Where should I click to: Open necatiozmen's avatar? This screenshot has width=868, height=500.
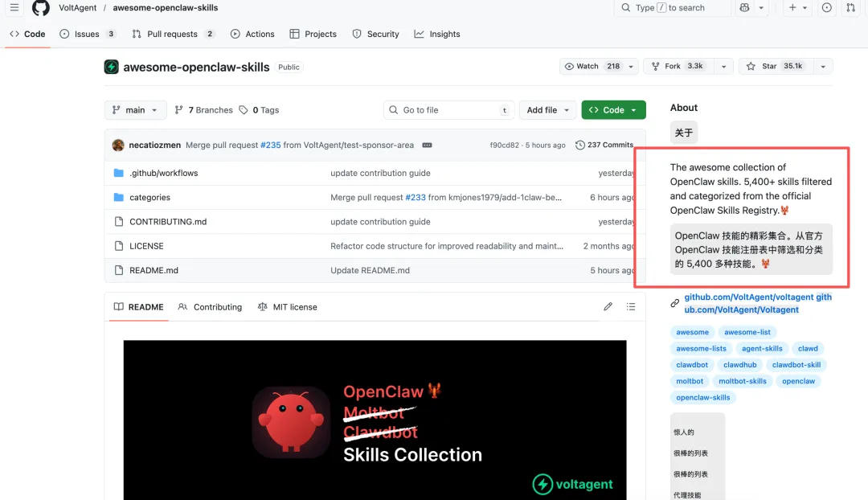coord(118,145)
